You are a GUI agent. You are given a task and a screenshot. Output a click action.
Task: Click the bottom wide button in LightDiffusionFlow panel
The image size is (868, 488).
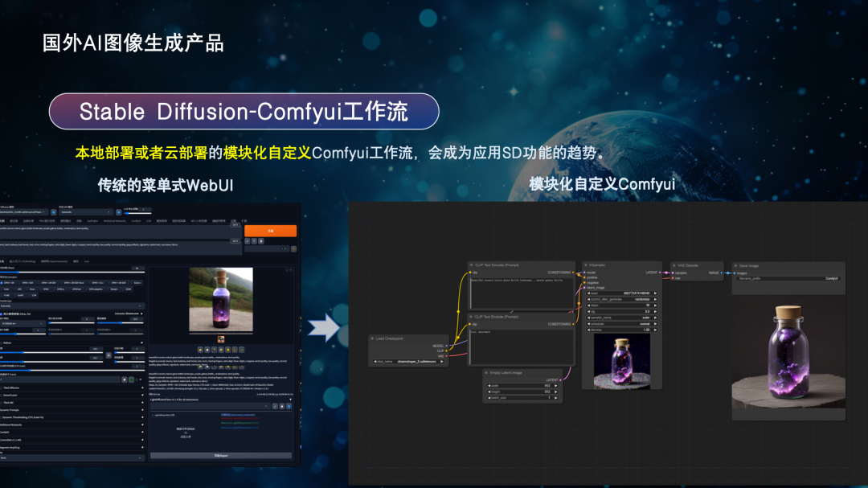[221, 456]
